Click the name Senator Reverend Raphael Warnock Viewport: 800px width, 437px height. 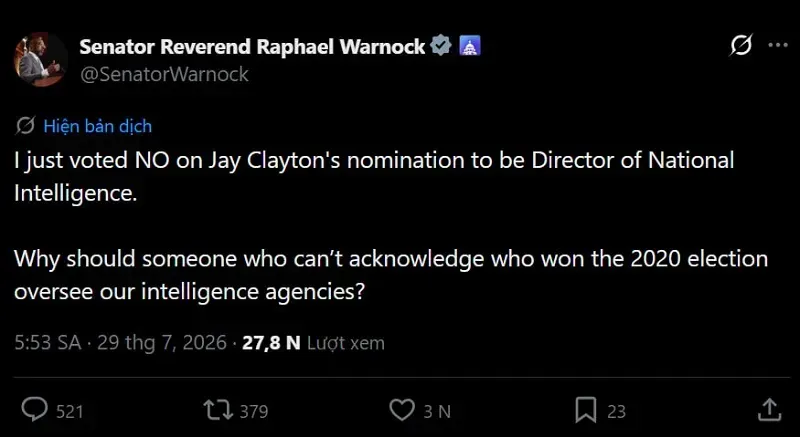coord(253,47)
